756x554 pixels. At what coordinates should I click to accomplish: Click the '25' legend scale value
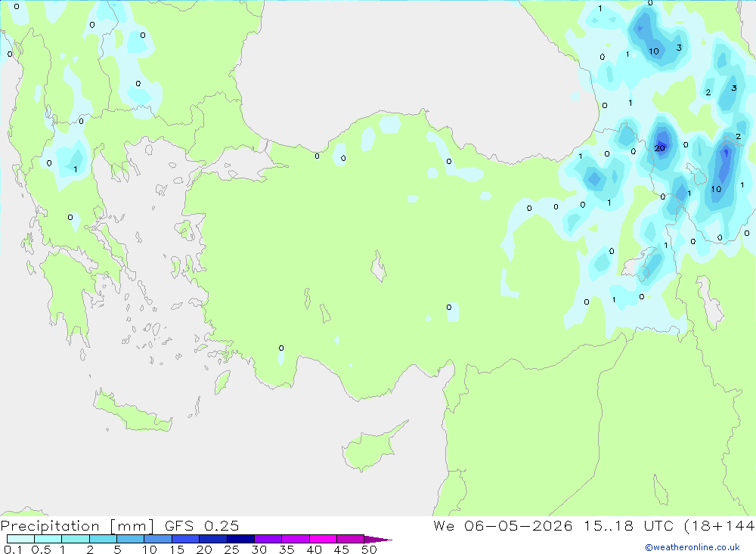[231, 549]
